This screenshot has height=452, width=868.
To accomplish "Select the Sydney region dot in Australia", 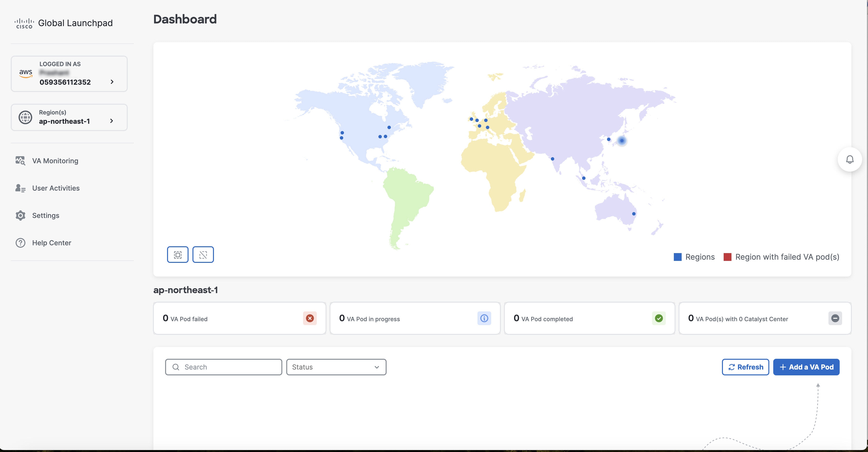I will click(634, 214).
